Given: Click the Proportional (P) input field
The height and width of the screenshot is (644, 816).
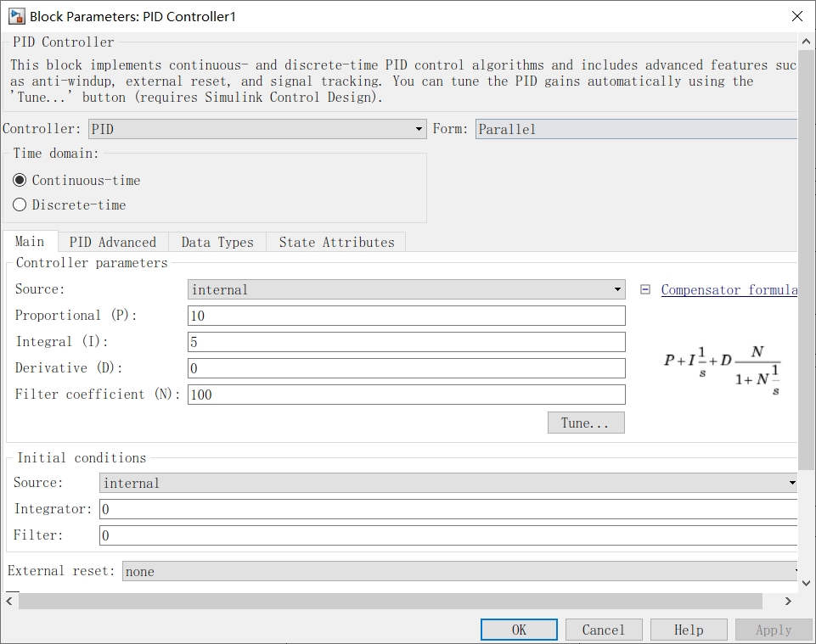Looking at the screenshot, I should point(406,316).
